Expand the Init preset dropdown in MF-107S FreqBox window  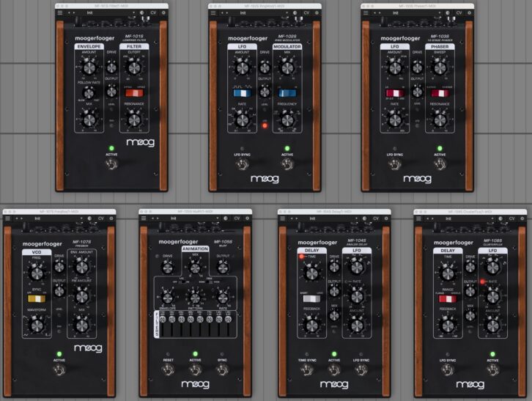point(82,218)
